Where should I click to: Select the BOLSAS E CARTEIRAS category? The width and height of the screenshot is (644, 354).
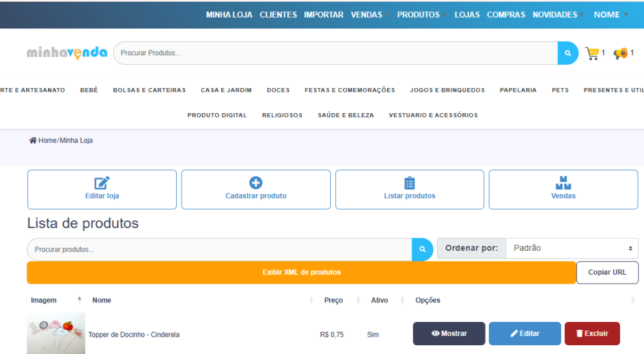click(x=150, y=90)
